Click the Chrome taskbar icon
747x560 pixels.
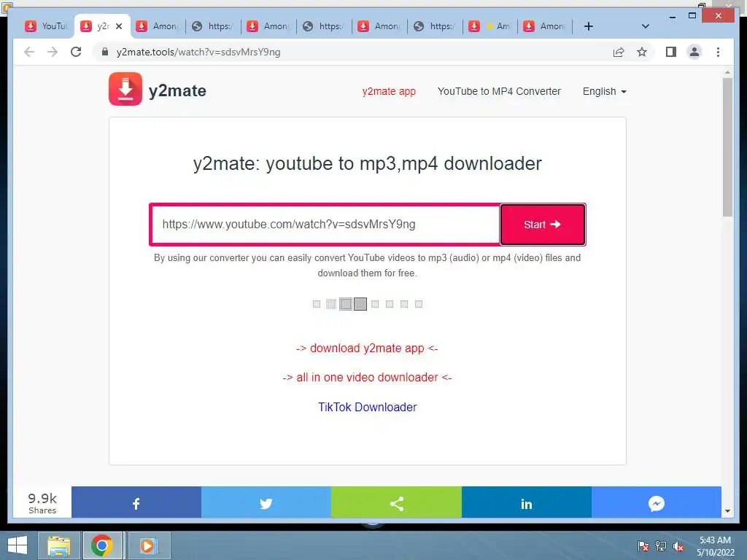click(x=101, y=545)
